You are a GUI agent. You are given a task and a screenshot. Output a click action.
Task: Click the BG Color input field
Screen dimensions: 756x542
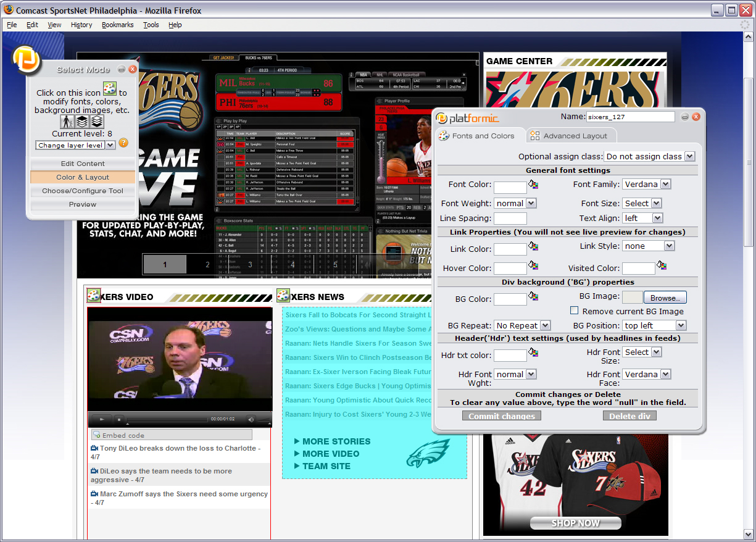510,299
